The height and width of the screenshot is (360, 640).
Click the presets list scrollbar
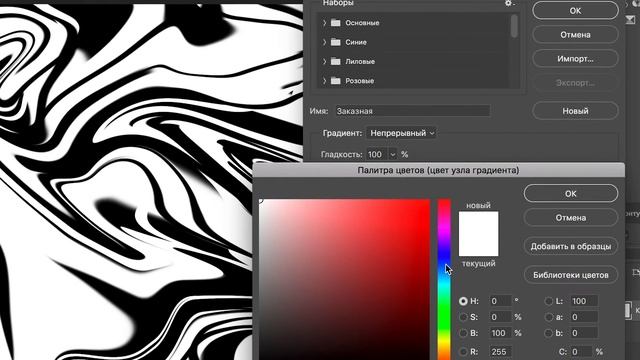(514, 25)
